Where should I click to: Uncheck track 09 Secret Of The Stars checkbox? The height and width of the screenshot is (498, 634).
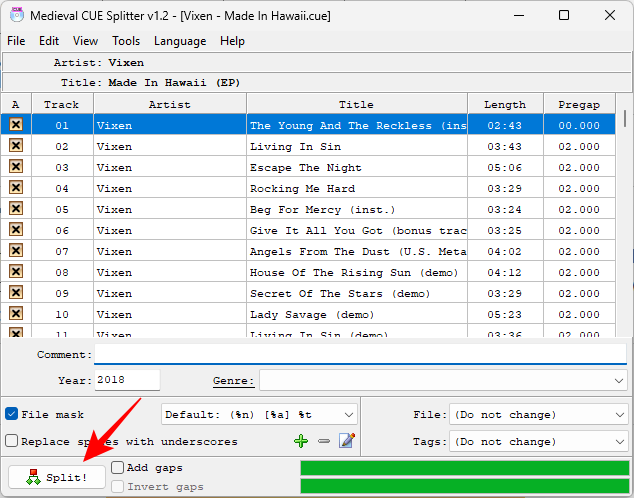tap(16, 293)
